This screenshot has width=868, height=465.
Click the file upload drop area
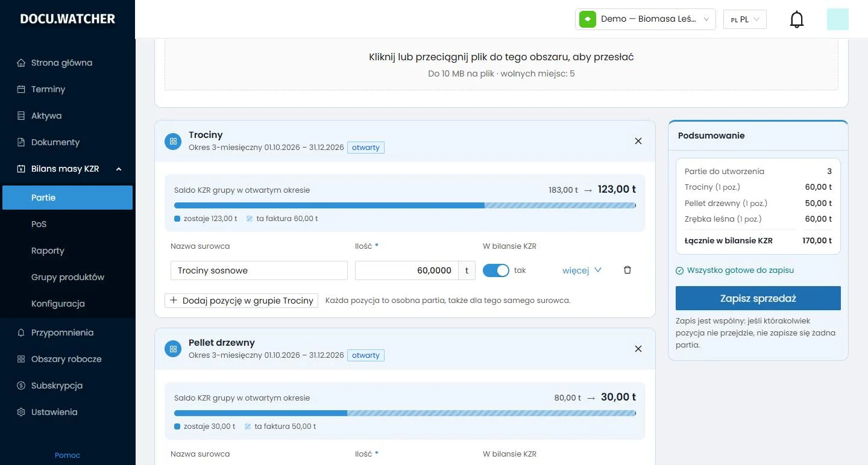click(502, 64)
